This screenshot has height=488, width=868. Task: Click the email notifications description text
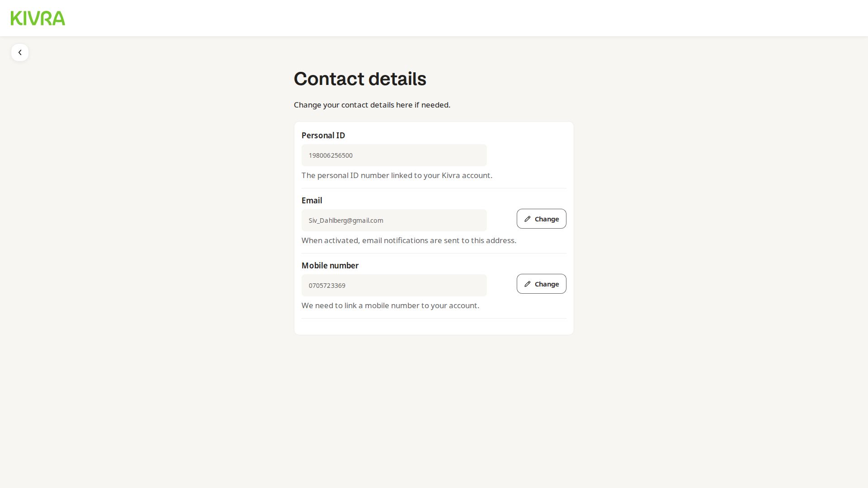(x=408, y=240)
